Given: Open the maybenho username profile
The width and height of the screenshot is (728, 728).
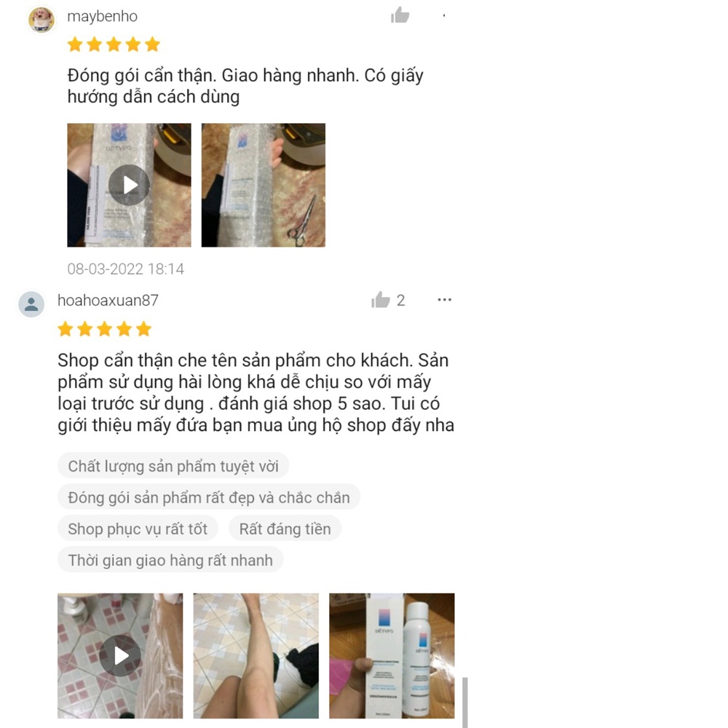Looking at the screenshot, I should click(102, 16).
